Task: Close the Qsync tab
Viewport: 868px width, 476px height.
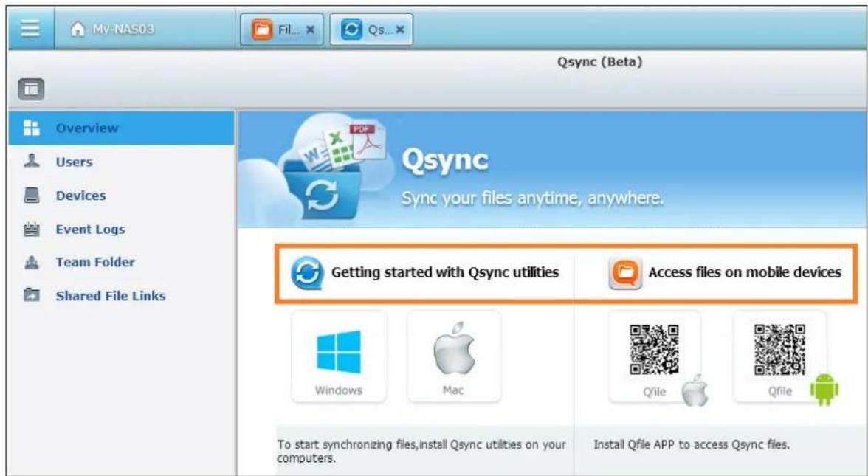Action: tap(400, 30)
